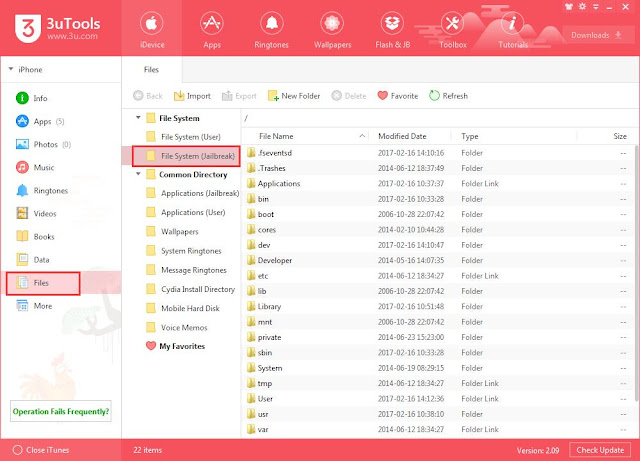Click the Back toolbar button
Image resolution: width=640 pixels, height=461 pixels.
[148, 96]
